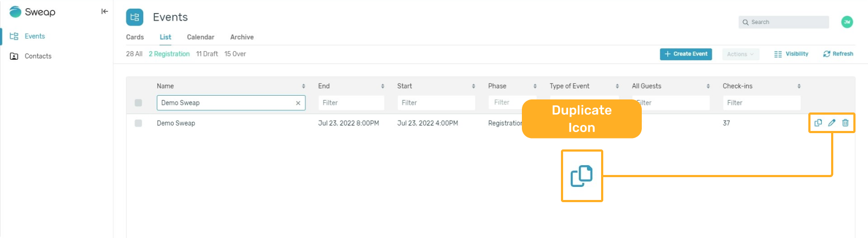Screen dimensions: 868x238
Task: Open the Actions dropdown
Action: [741, 54]
